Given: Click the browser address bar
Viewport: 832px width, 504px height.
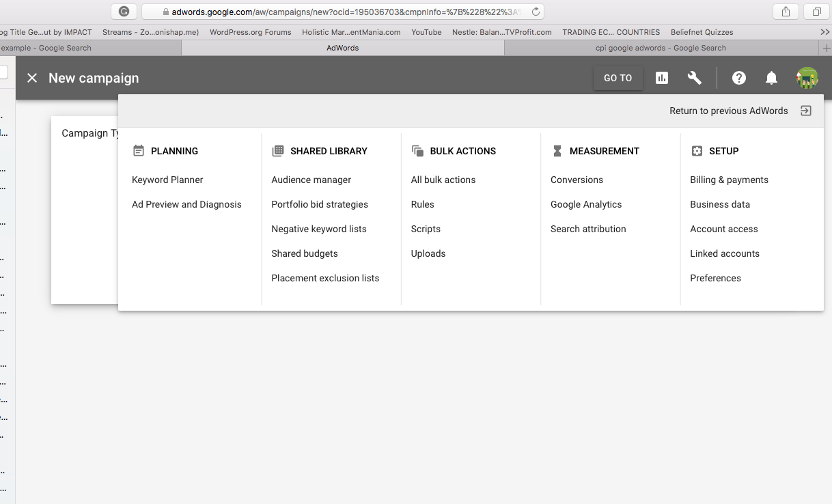Looking at the screenshot, I should (x=343, y=12).
